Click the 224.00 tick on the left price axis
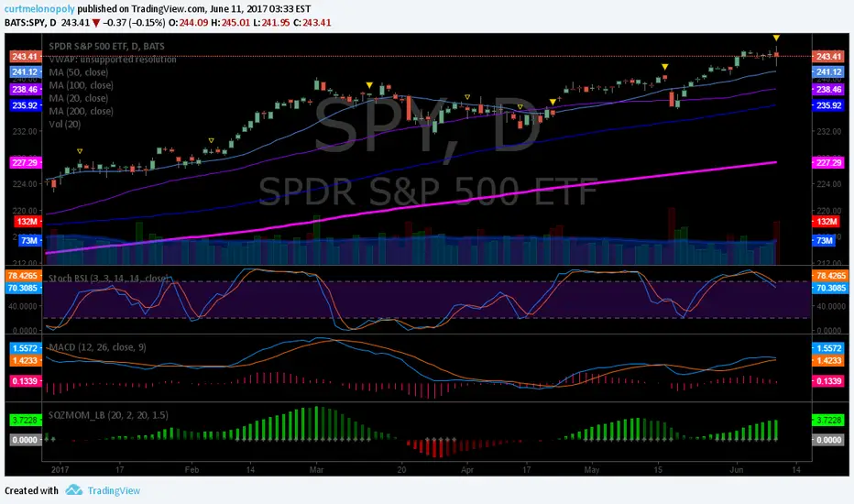Viewport: 854px width, 504px height. (26, 184)
